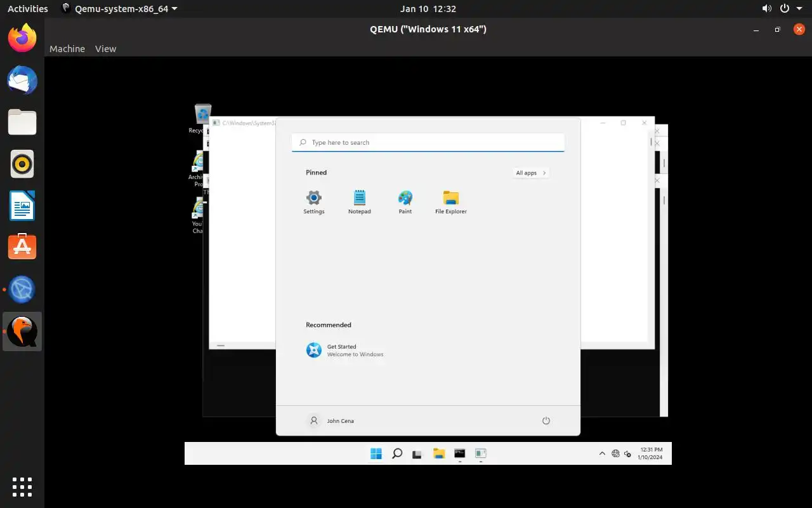Image resolution: width=812 pixels, height=508 pixels.
Task: Select the QEMU icon in the dock
Action: (x=22, y=331)
